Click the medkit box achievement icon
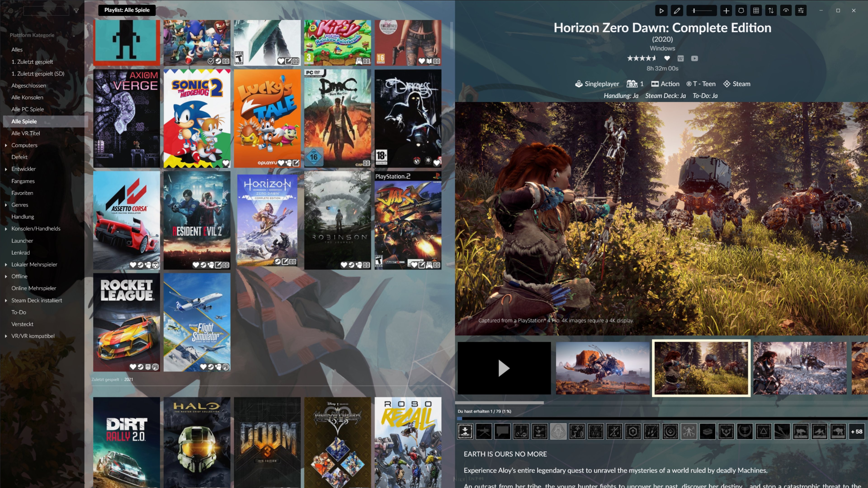 [x=708, y=432]
